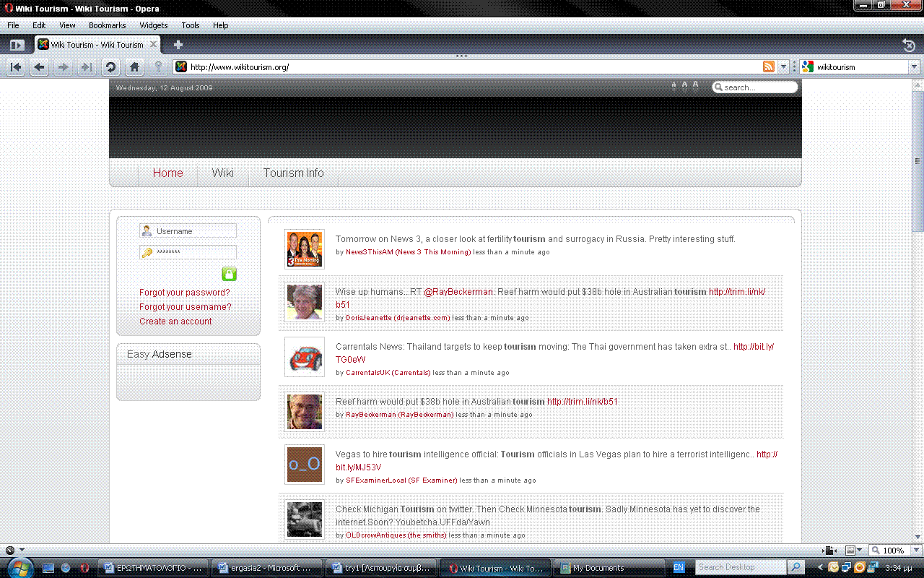Click the site search box
This screenshot has width=924, height=578.
pyautogui.click(x=755, y=87)
